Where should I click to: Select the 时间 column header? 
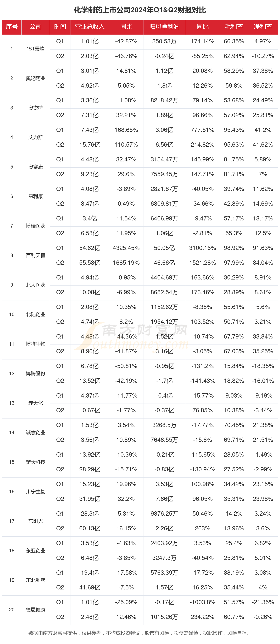pos(60,27)
